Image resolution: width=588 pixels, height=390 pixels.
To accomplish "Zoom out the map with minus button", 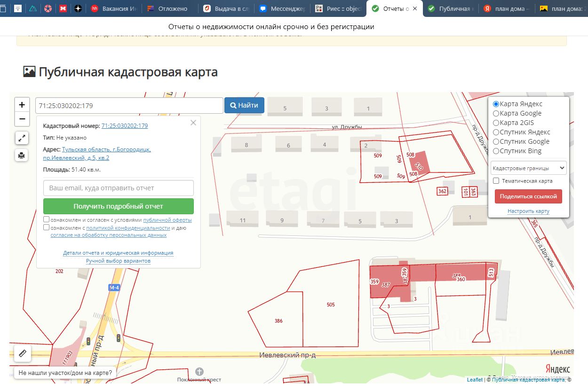I will (x=22, y=119).
